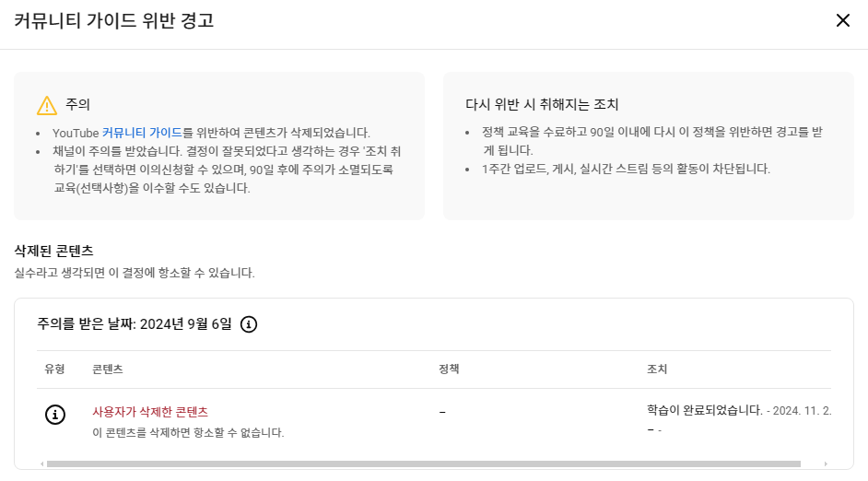Click the 유형 column header
The height and width of the screenshot is (481, 868).
pyautogui.click(x=54, y=370)
